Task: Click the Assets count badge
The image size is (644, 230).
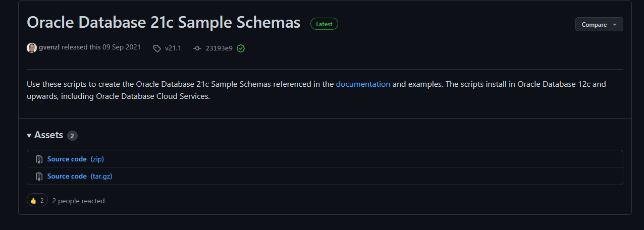Action: point(72,136)
